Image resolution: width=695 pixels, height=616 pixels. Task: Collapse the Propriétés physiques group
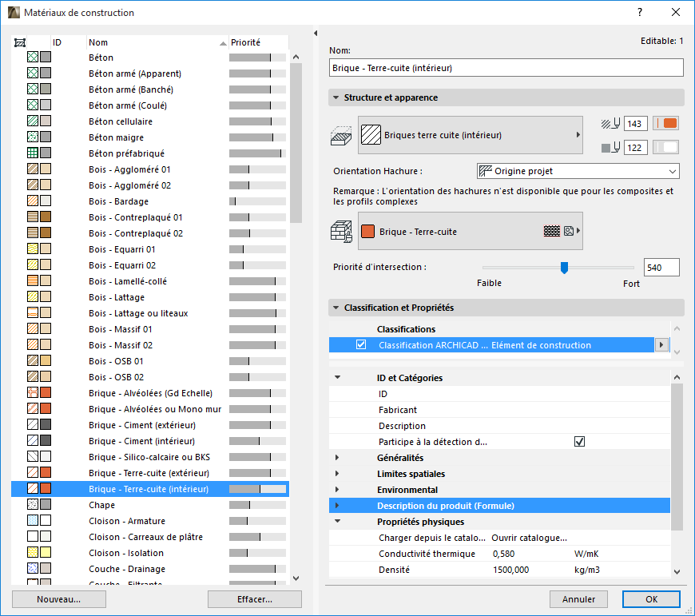[x=337, y=521]
